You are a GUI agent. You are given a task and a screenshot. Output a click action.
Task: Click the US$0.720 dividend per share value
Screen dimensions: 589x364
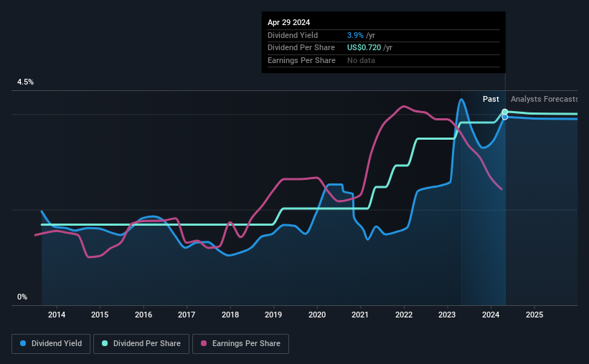(364, 48)
